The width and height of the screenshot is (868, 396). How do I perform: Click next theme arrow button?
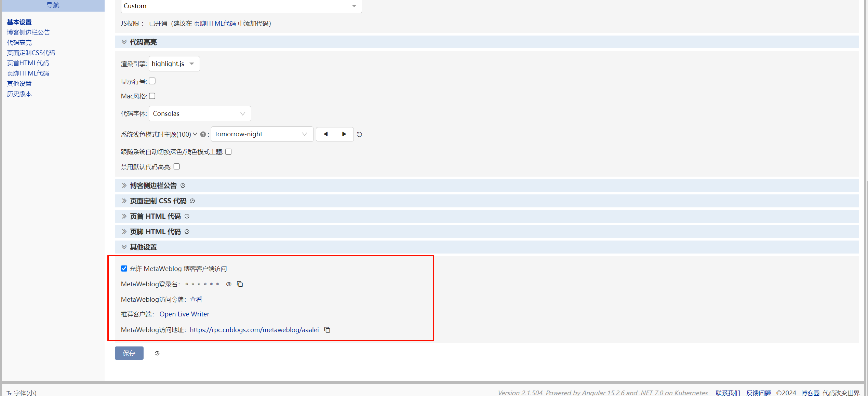[x=344, y=134]
